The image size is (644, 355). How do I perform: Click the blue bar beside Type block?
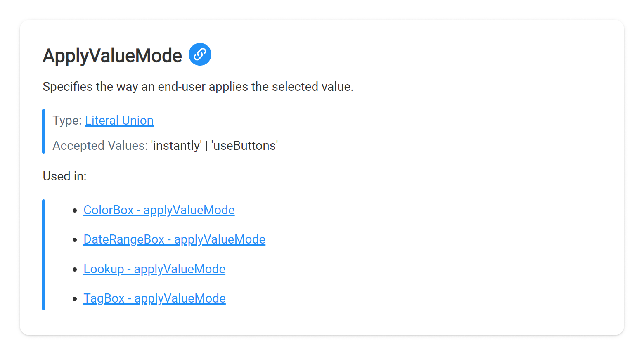tap(43, 131)
